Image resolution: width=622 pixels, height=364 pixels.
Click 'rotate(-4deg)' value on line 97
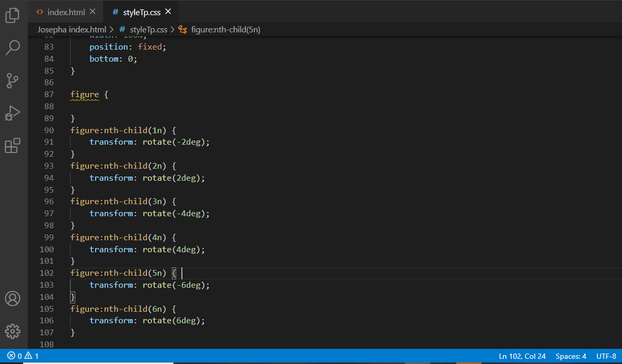click(x=174, y=213)
